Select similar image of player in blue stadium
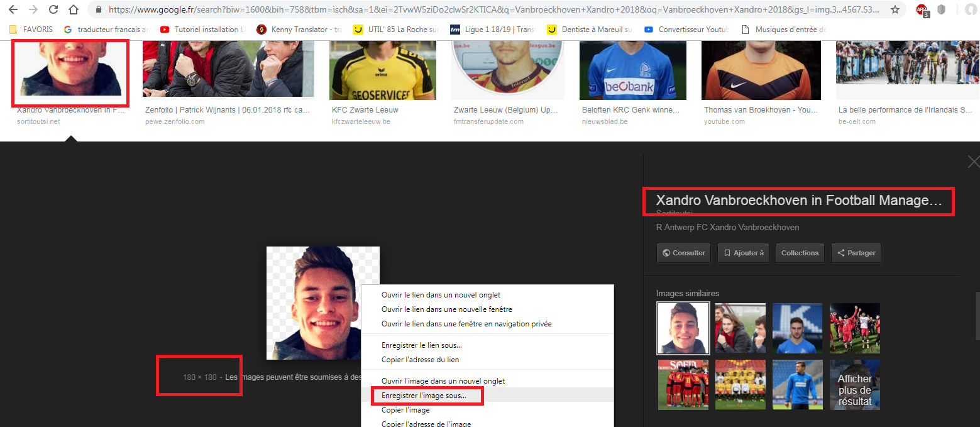980x427 pixels. click(798, 385)
